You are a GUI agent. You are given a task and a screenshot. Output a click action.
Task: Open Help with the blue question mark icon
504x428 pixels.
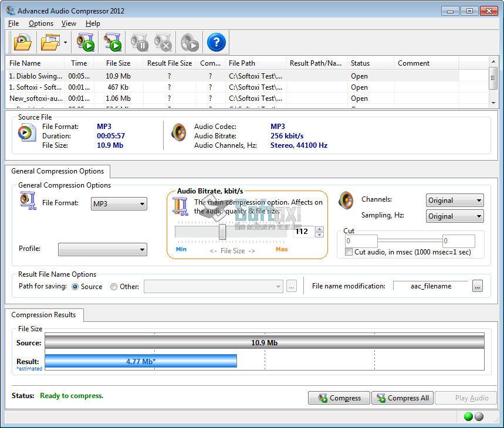pos(215,42)
